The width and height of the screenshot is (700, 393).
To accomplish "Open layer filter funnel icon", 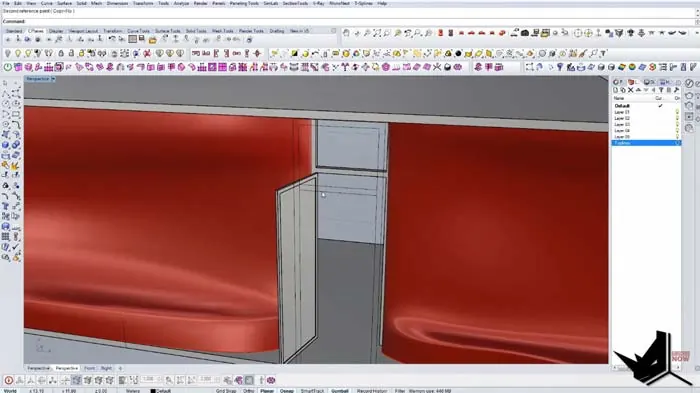I will click(661, 90).
